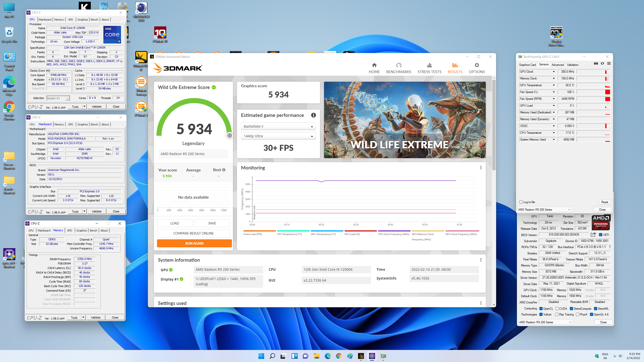Image resolution: width=644 pixels, height=362 pixels.
Task: Click the GPU-Z screenshot camera icon
Action: [596, 64]
